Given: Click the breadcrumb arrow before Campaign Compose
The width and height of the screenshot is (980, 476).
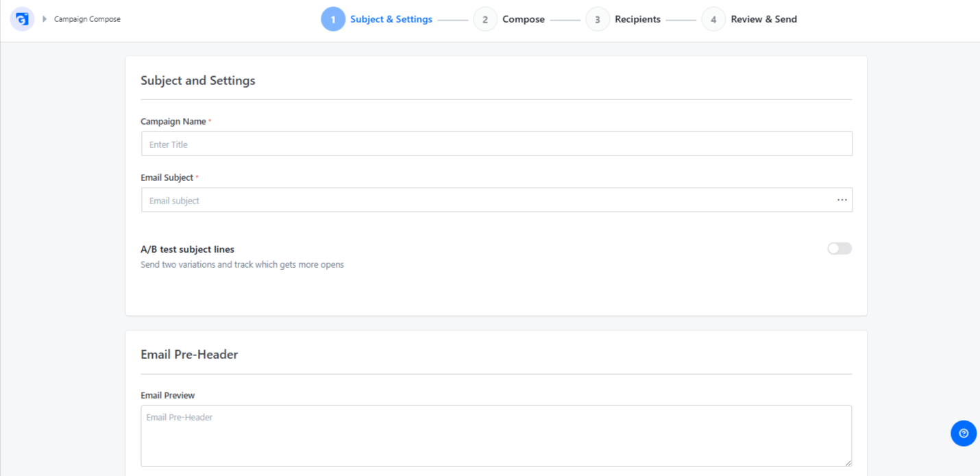Looking at the screenshot, I should coord(45,19).
